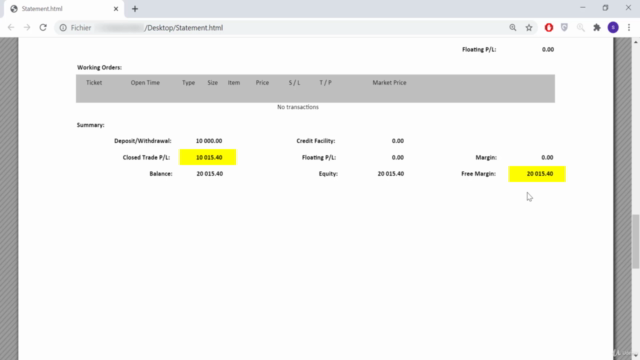Click the Size column header

(x=213, y=82)
